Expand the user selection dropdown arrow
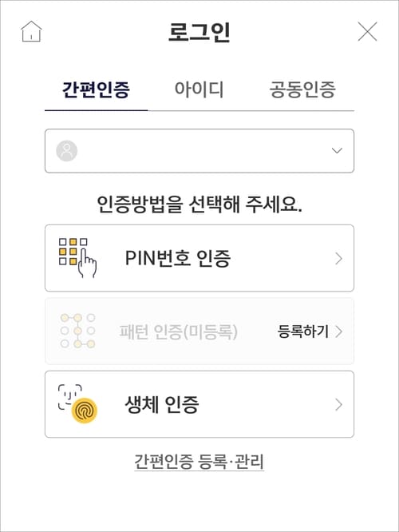This screenshot has height=532, width=399. pos(337,151)
